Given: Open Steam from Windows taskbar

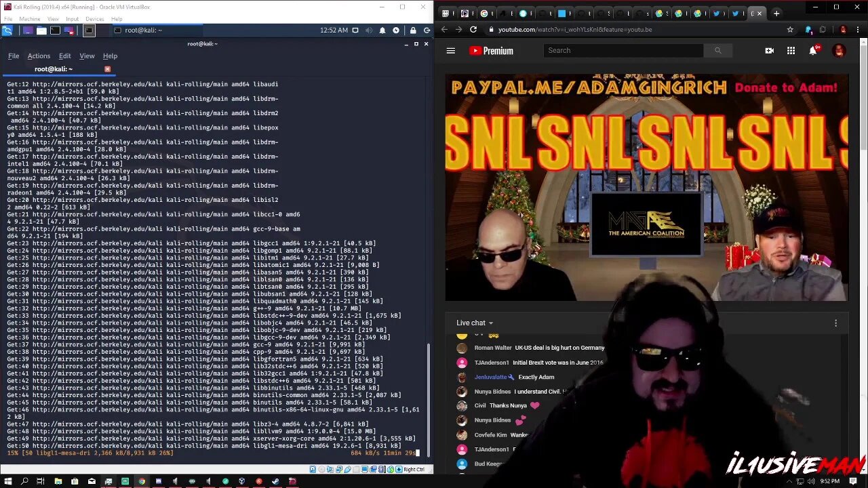Looking at the screenshot, I should [275, 481].
